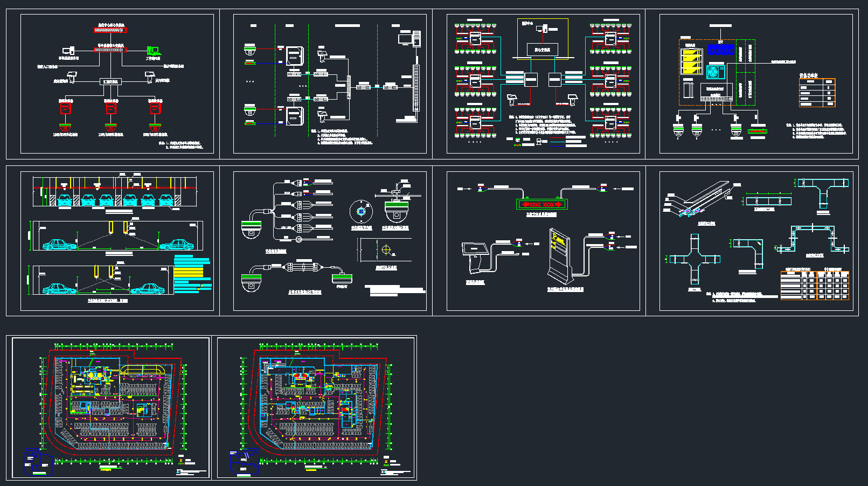Image resolution: width=868 pixels, height=486 pixels.
Task: Select the left basement floor plan thumbnail
Action: click(110, 407)
